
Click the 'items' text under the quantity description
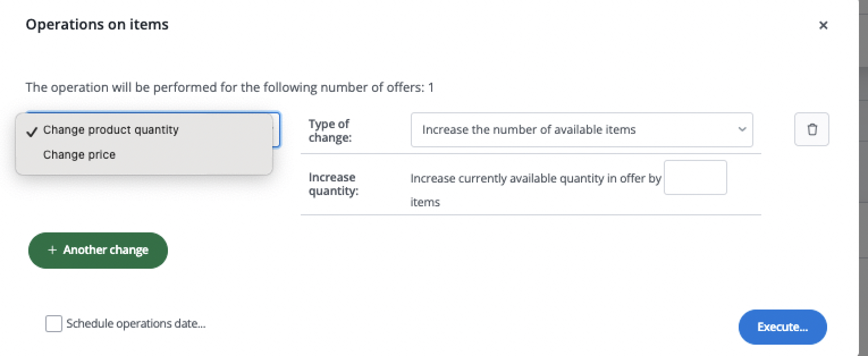[x=425, y=202]
